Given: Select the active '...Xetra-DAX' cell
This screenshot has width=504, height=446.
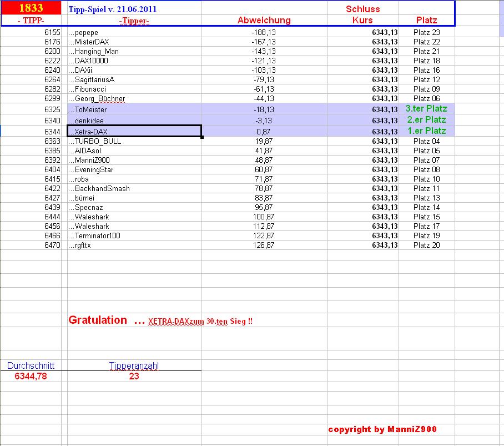Looking at the screenshot, I should pos(134,131).
